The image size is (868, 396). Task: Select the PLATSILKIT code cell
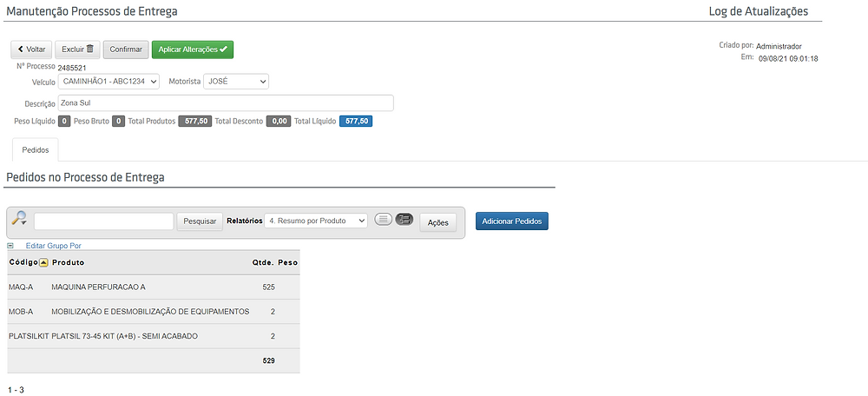coord(29,336)
